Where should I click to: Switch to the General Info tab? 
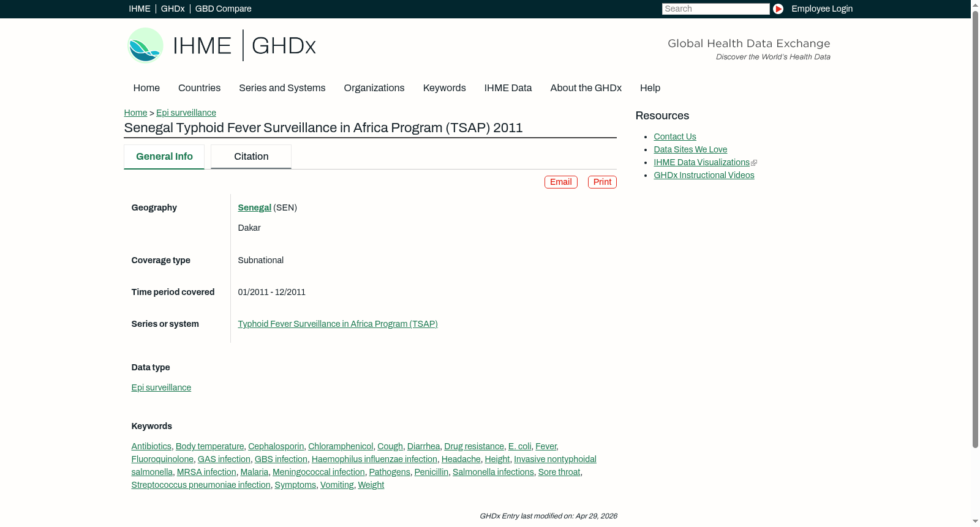click(x=164, y=157)
